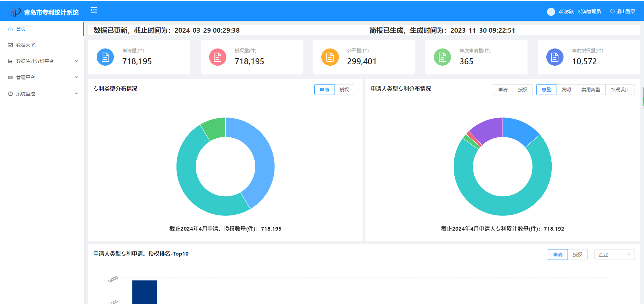Click the 申请量 value 718,195

(137, 61)
